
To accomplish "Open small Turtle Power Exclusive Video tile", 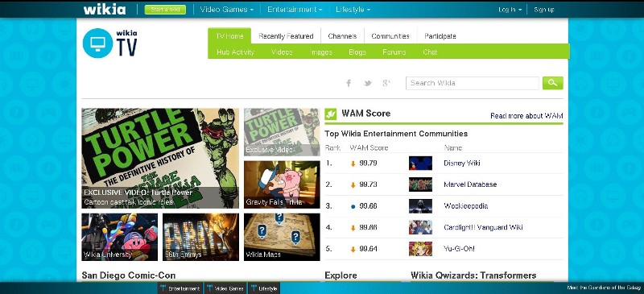I will pyautogui.click(x=282, y=132).
